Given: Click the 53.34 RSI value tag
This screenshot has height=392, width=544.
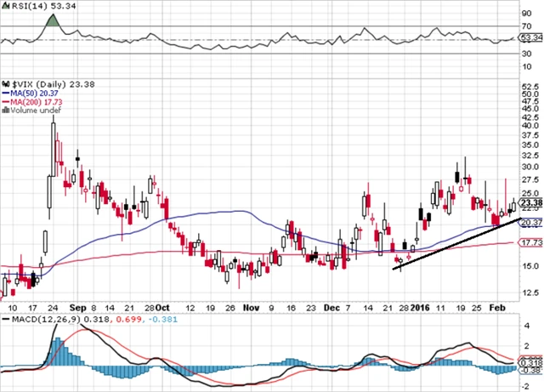Looking at the screenshot, I should 530,38.
